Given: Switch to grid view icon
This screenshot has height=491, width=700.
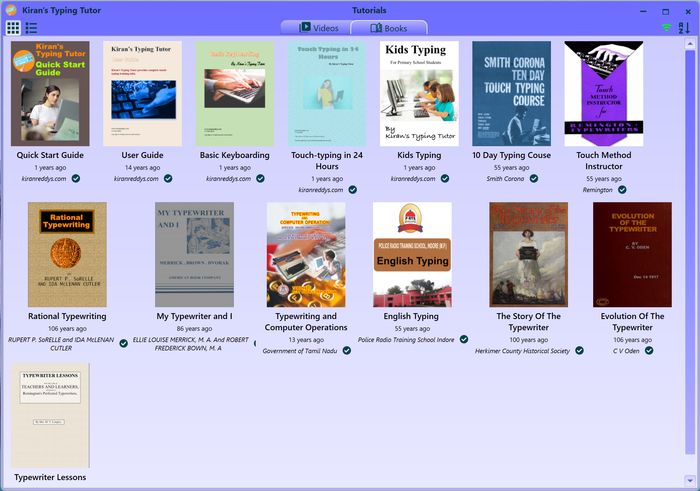Looking at the screenshot, I should click(13, 28).
